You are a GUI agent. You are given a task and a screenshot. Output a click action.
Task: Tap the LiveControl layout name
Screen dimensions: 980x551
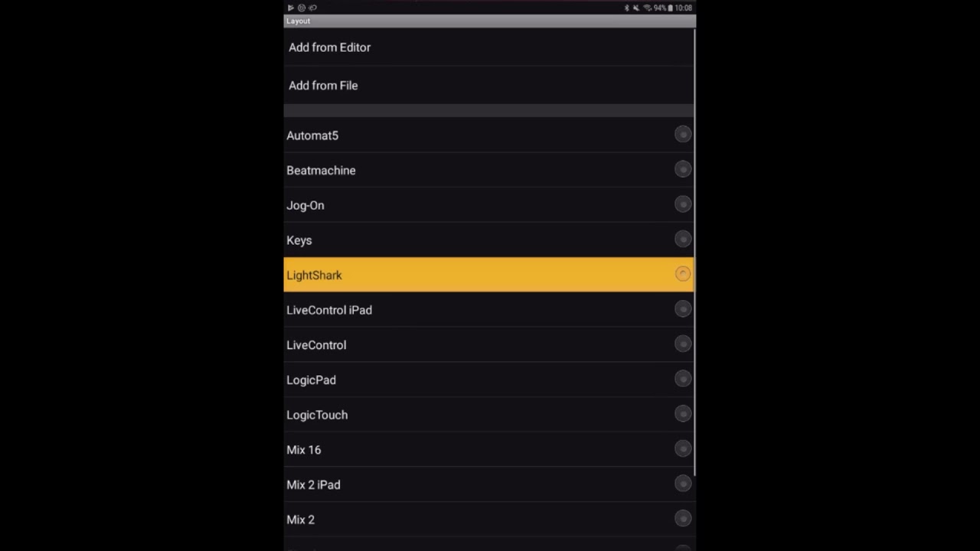click(x=316, y=345)
